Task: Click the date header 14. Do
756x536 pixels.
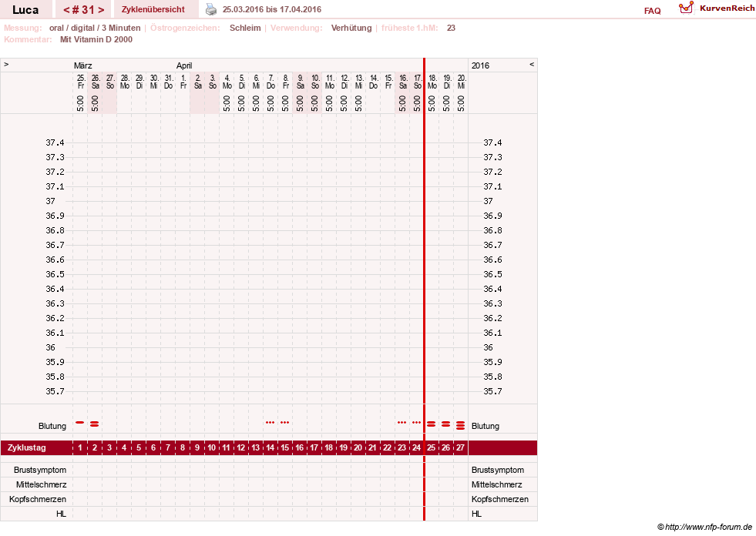Action: click(x=373, y=82)
